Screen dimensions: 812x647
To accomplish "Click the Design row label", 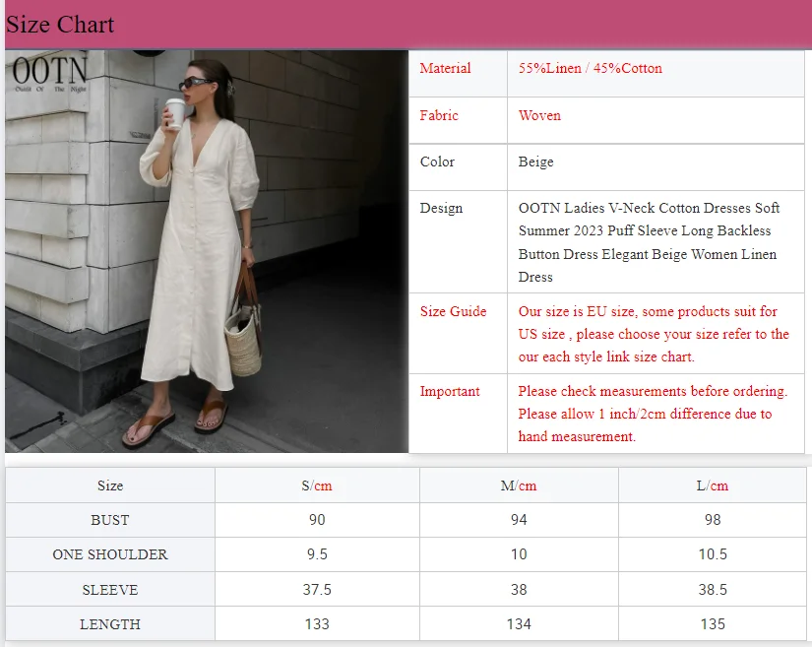I will point(439,208).
